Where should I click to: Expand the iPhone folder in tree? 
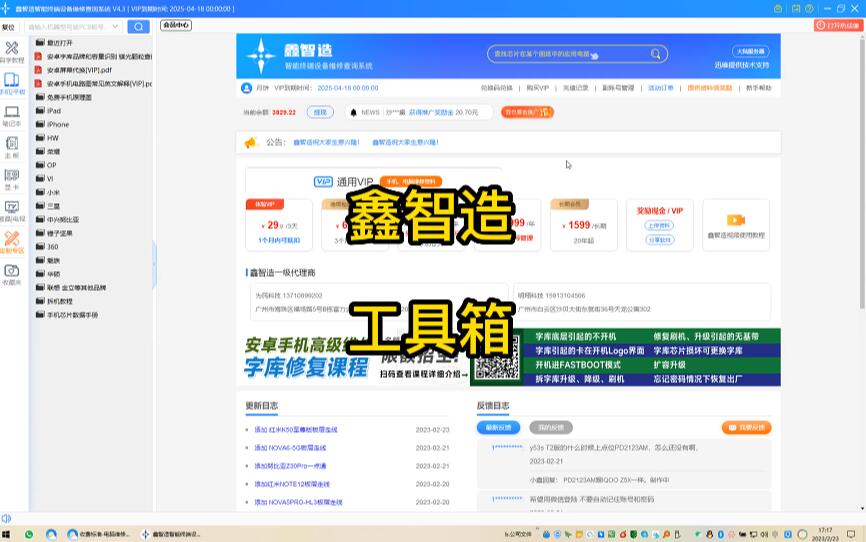coord(58,124)
